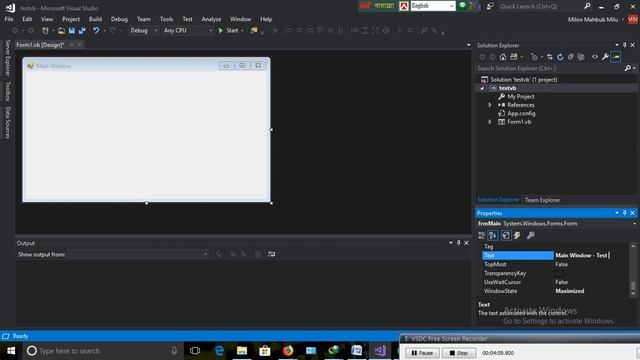Viewport: 640px width, 360px height.
Task: Pin the Solution Explorer panel
Action: pyautogui.click(x=624, y=45)
